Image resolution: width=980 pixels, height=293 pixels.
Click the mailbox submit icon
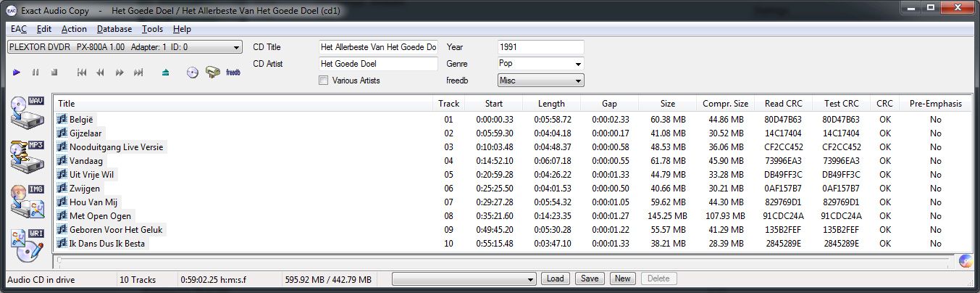[213, 73]
